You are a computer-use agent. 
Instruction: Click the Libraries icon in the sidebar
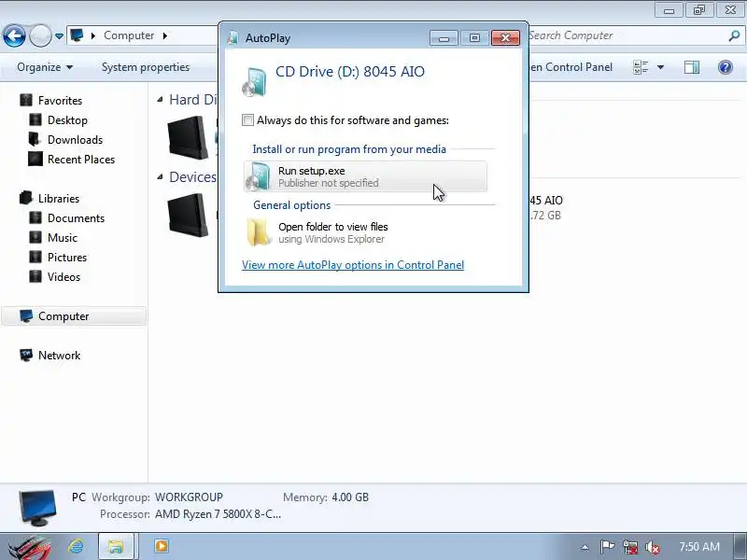26,198
